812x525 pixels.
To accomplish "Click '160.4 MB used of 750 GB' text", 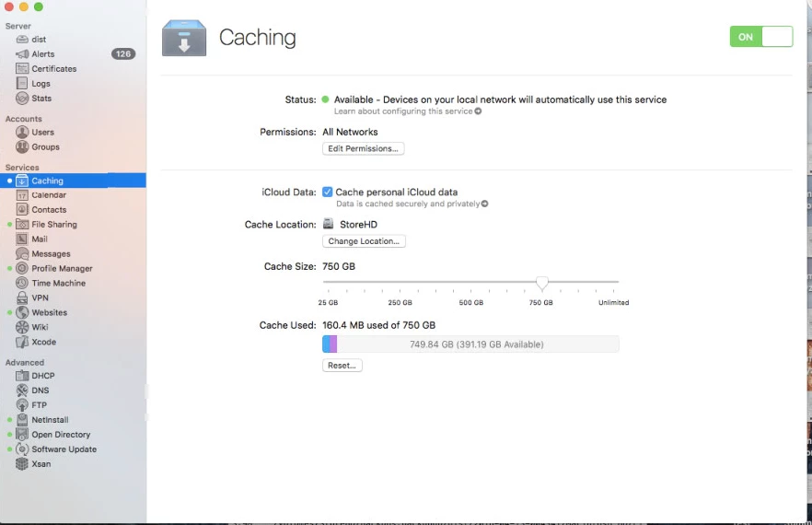I will pos(378,325).
